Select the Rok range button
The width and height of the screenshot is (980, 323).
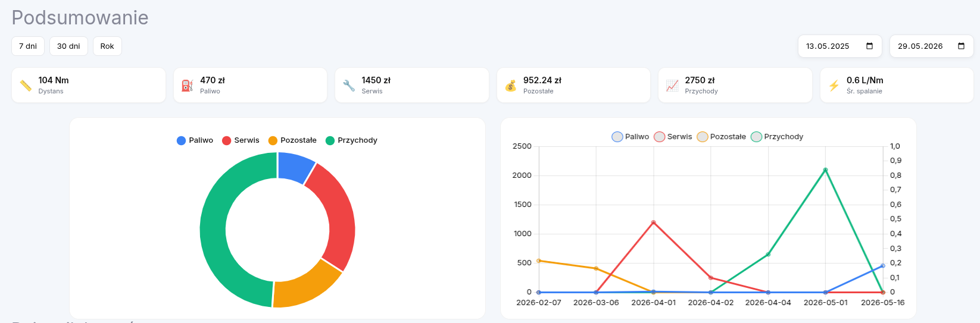coord(107,46)
